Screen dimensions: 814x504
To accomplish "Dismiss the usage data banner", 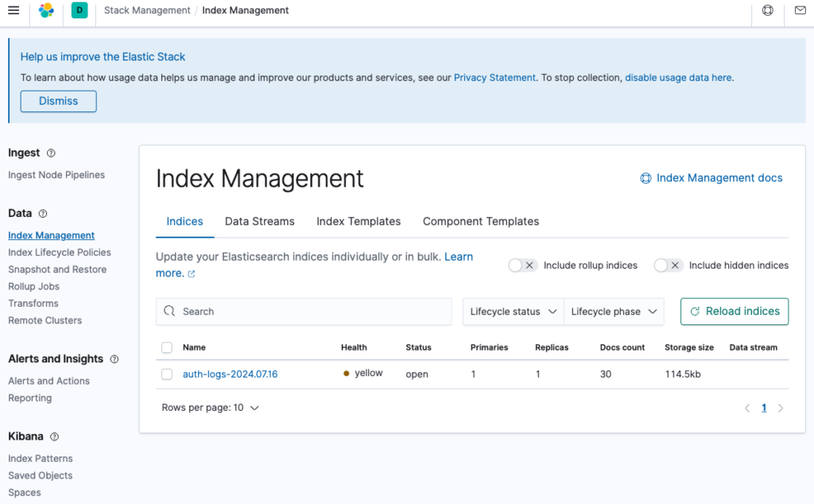I will point(59,101).
